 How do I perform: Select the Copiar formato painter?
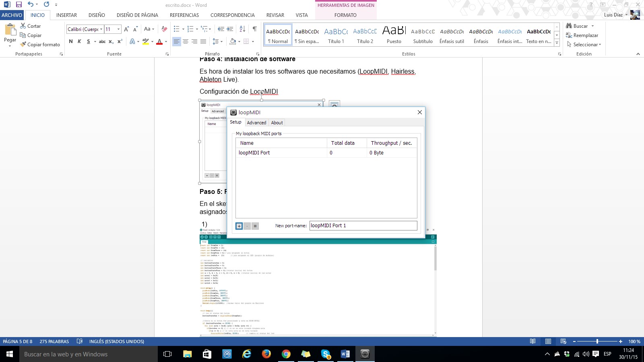coord(40,45)
